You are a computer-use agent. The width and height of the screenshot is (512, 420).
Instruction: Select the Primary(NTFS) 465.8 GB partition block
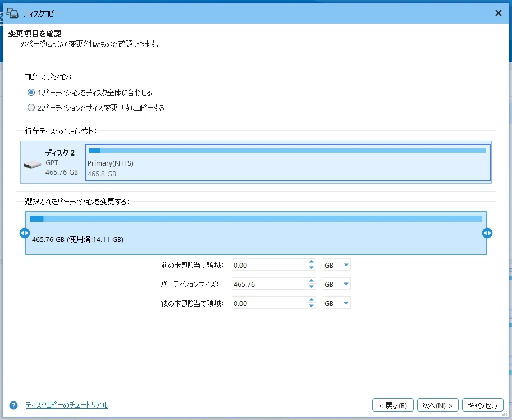288,162
